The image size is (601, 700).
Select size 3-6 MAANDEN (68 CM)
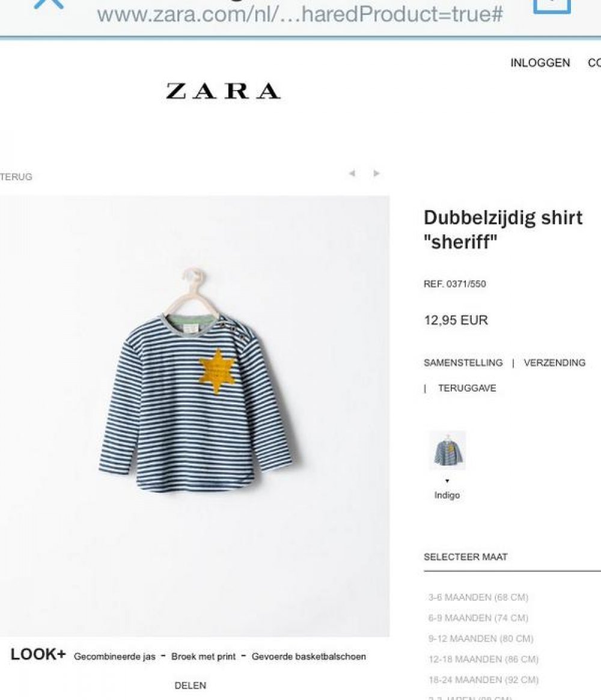tap(478, 597)
